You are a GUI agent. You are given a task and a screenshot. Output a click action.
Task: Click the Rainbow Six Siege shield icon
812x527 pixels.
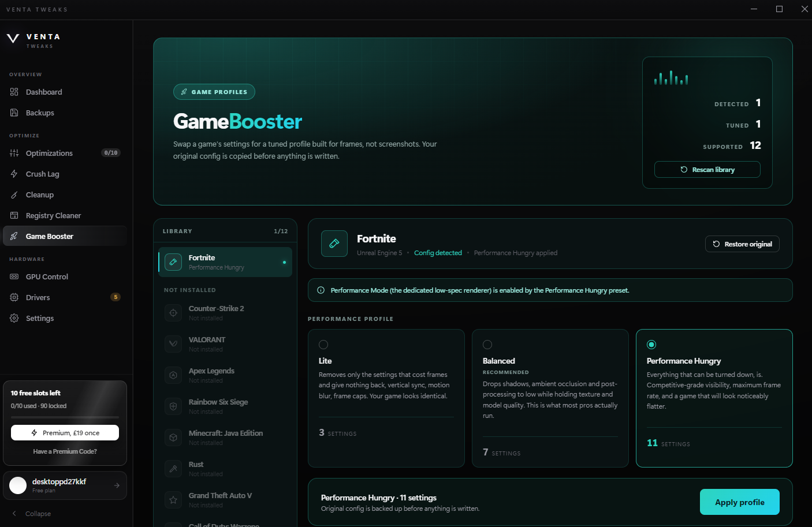coord(173,406)
